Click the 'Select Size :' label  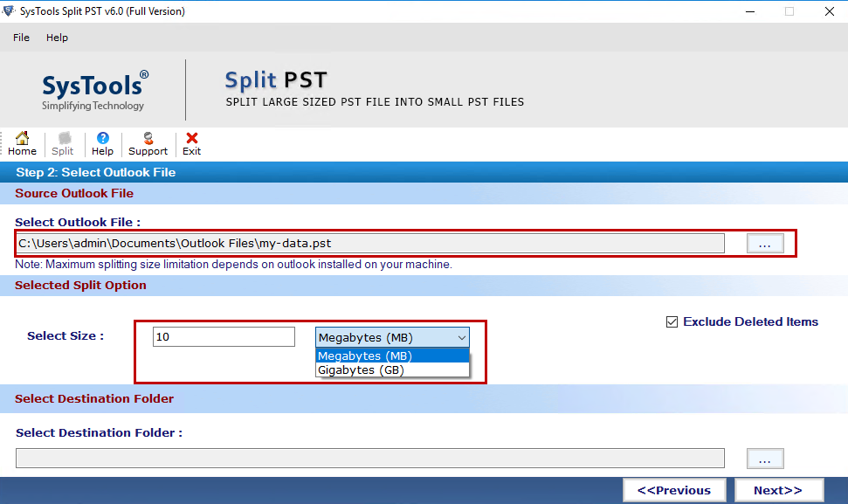[x=65, y=335]
